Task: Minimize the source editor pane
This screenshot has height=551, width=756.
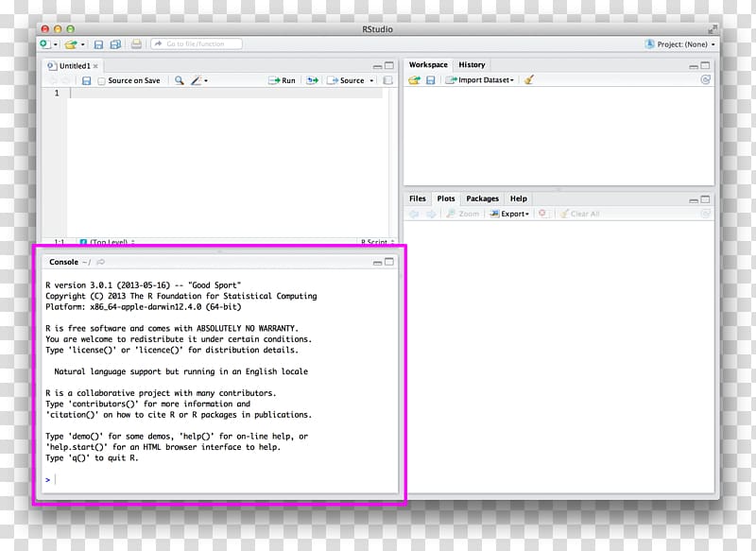Action: tap(377, 66)
